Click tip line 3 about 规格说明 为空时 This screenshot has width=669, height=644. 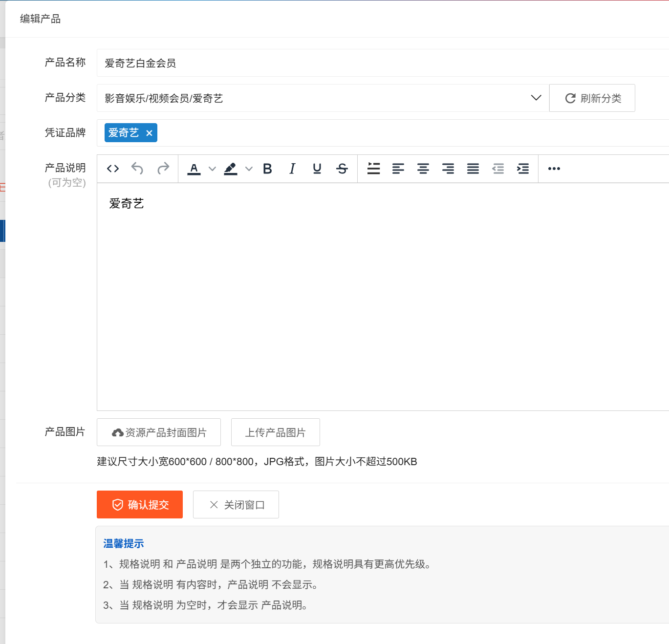pos(206,605)
